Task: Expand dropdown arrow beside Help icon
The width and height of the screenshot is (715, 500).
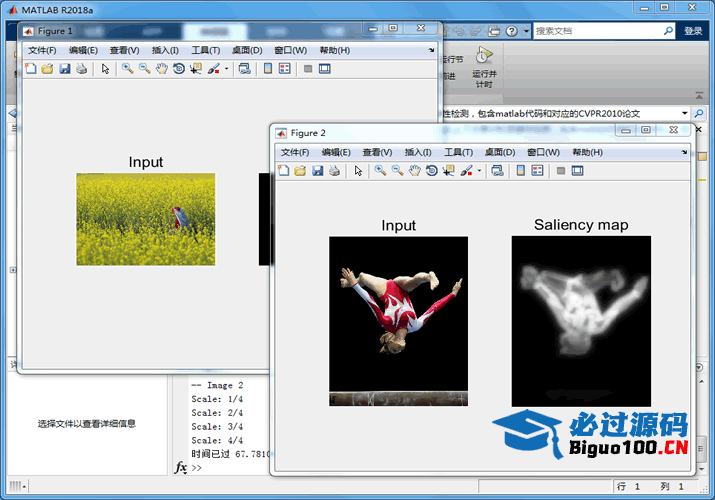Action: tap(526, 31)
